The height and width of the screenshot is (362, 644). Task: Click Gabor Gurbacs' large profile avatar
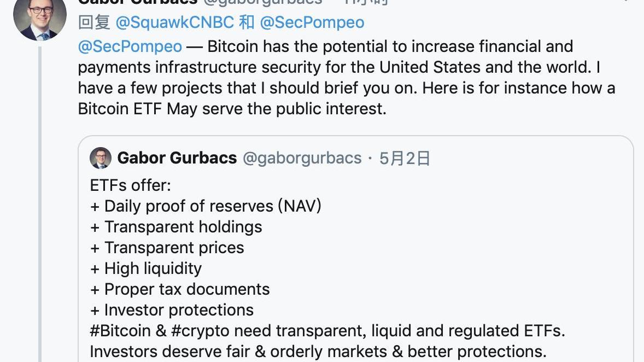[40, 17]
